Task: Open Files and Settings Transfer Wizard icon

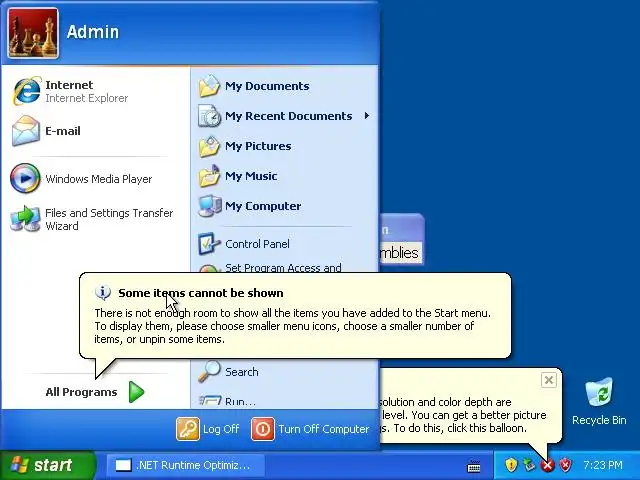Action: point(25,219)
